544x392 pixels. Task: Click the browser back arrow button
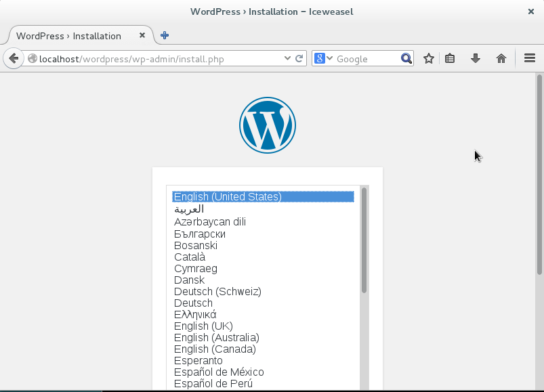[14, 59]
